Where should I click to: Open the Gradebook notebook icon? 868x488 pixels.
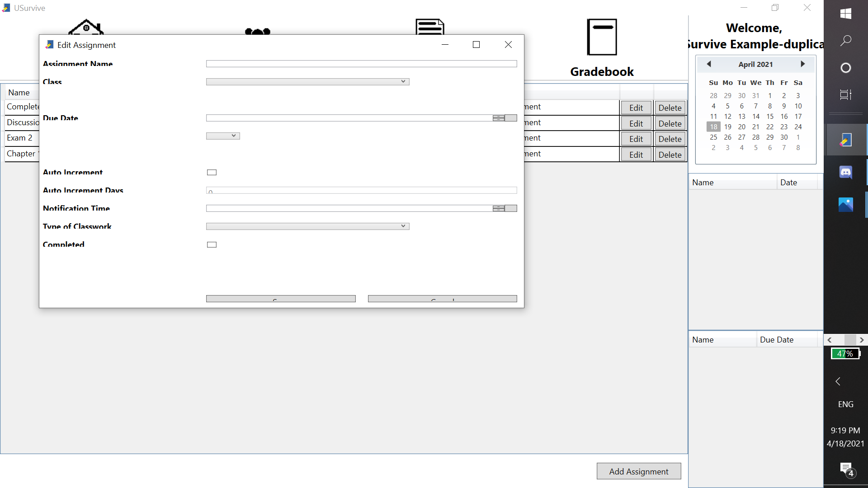[602, 37]
